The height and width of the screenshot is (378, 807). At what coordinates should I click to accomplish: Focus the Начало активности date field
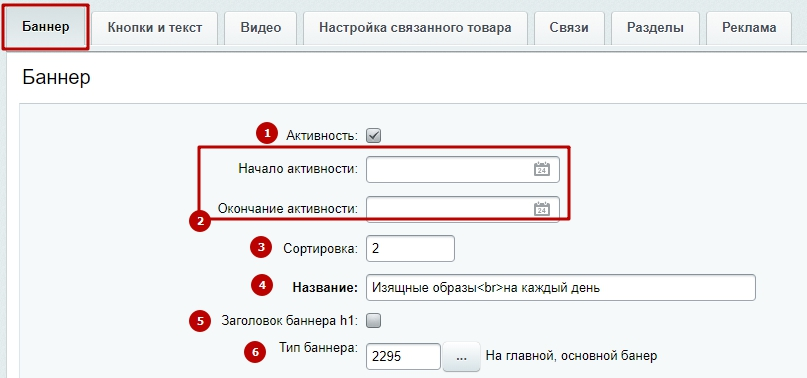463,169
